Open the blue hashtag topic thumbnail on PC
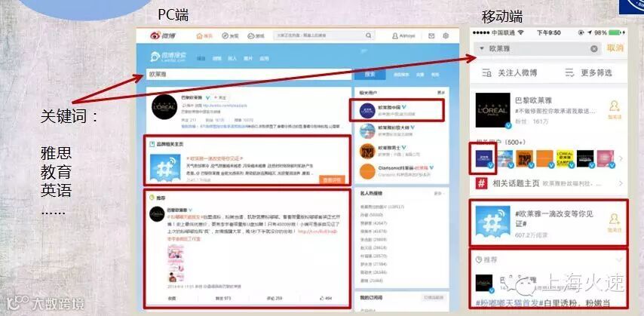 tap(165, 167)
